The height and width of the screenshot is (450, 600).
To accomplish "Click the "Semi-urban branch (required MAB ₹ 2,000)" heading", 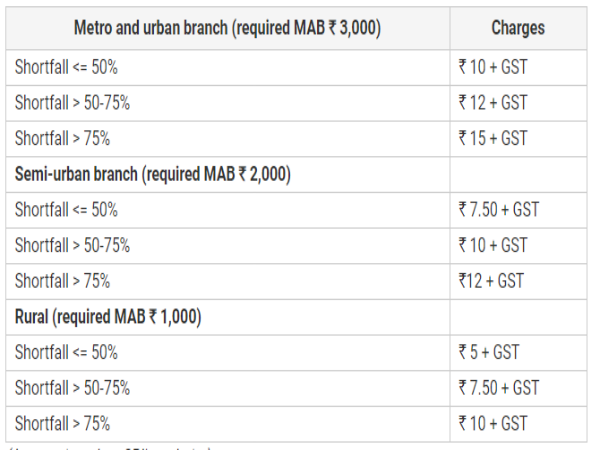I will pyautogui.click(x=153, y=174).
